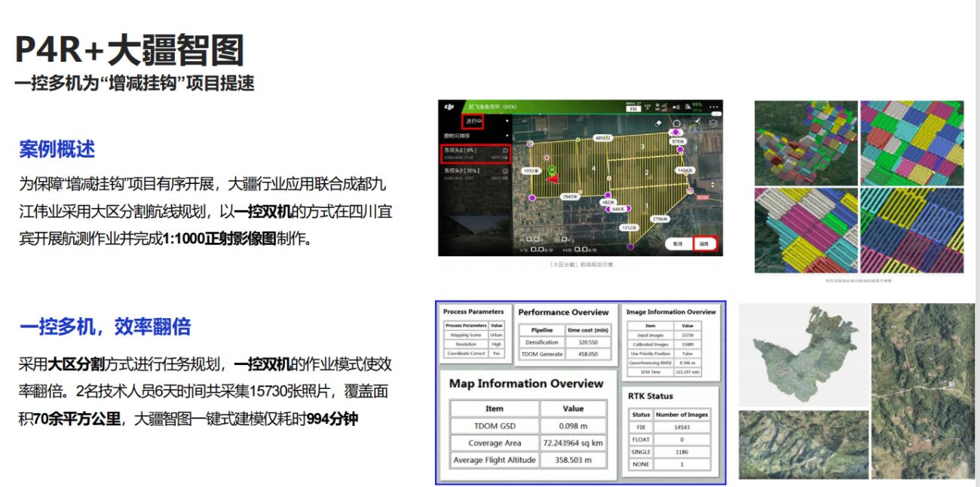Viewport: 980px width, 487px height.
Task: Click the eraser icon on the map
Action: coord(658,122)
